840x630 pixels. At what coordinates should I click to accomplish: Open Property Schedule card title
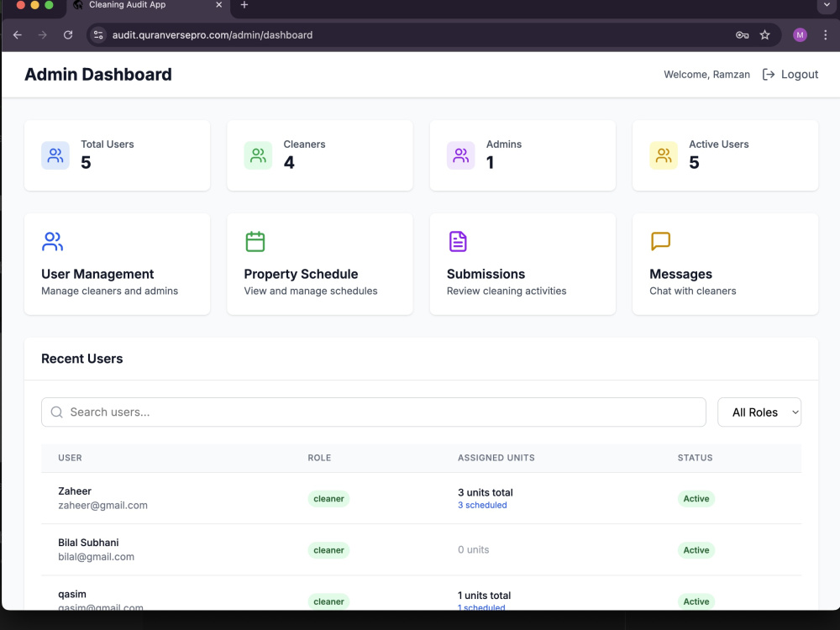click(301, 274)
